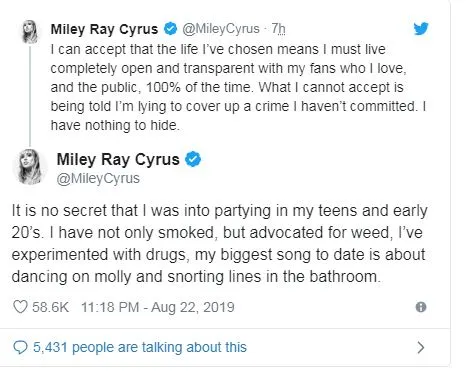Click the verified badge in the top tweet
Screen dimensions: 472x371
coord(170,29)
